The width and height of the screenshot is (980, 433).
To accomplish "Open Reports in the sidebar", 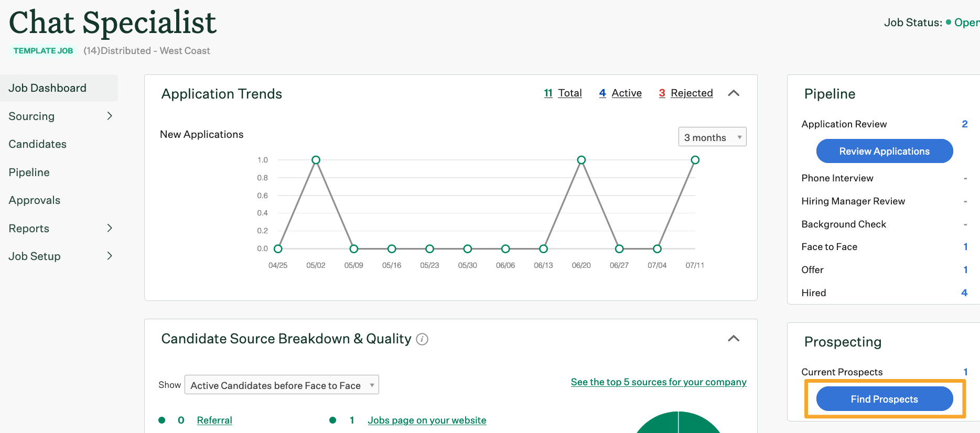I will [x=29, y=229].
